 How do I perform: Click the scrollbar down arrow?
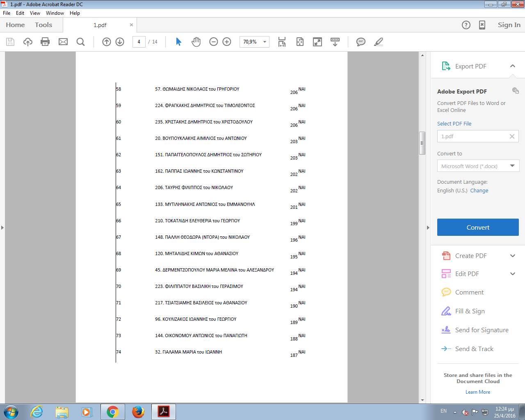(x=422, y=400)
